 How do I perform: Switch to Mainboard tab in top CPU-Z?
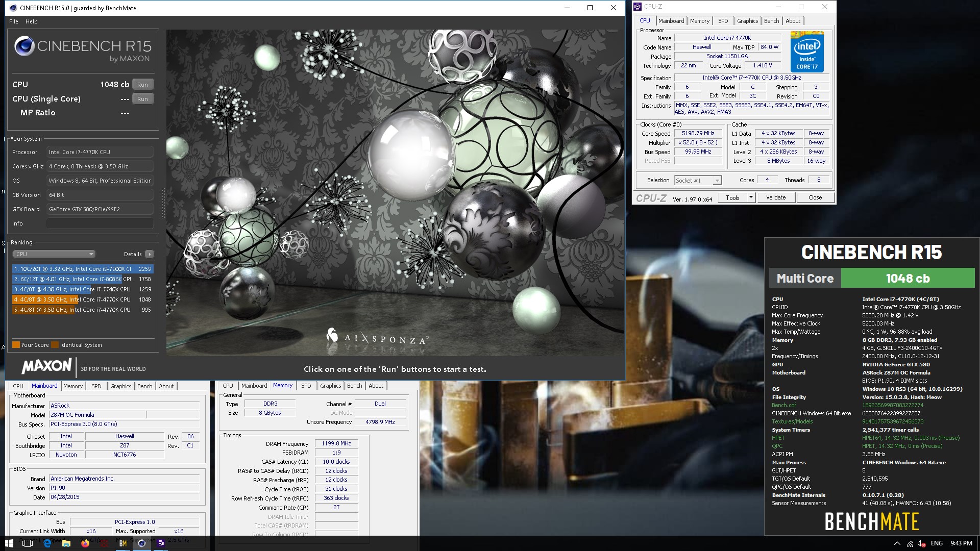[671, 21]
